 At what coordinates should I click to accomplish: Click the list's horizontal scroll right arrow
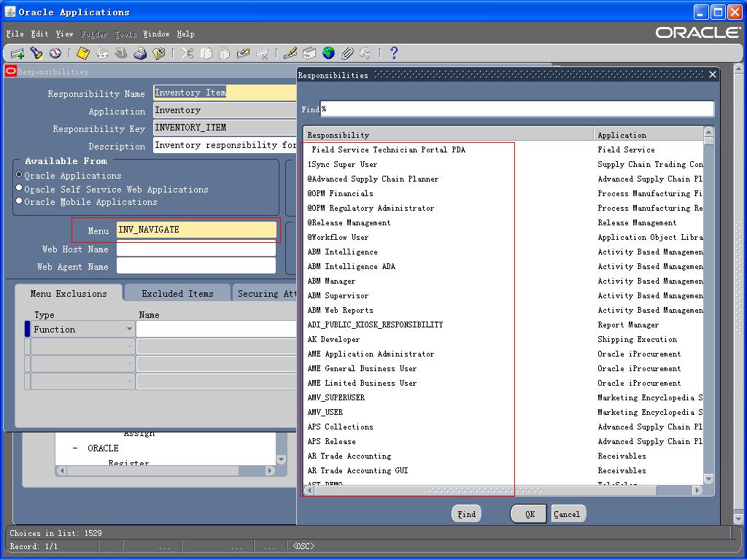point(697,490)
